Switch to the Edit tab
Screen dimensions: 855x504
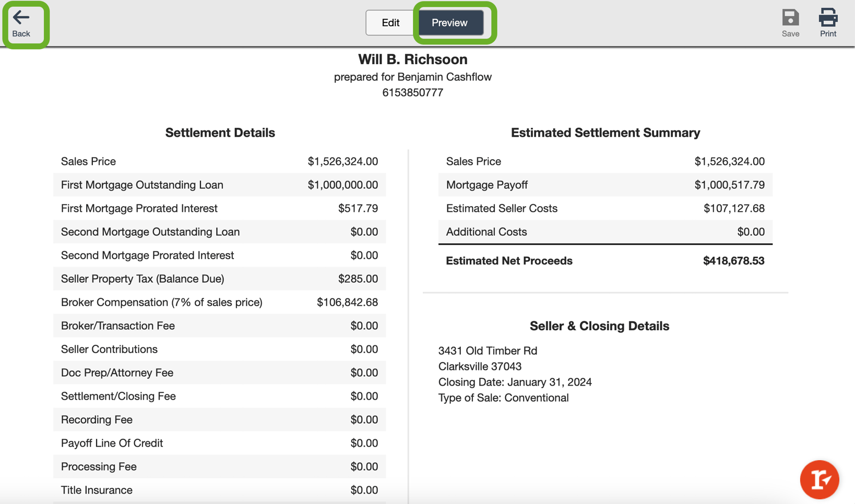390,23
